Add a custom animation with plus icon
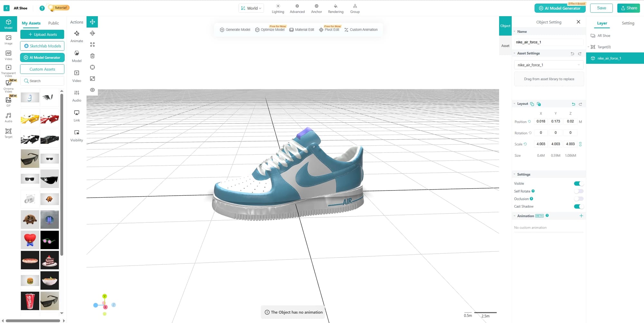The image size is (644, 323). point(581,216)
